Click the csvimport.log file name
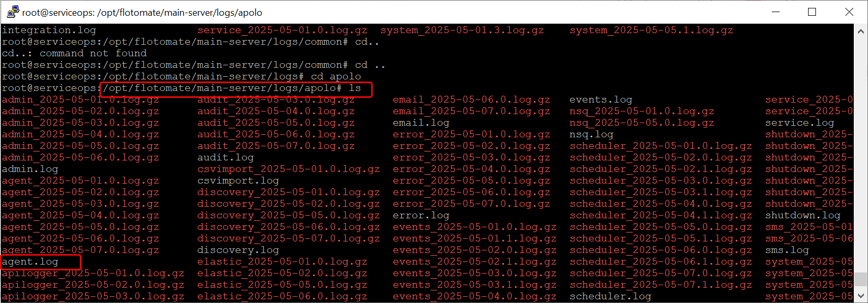868x303 pixels. pos(238,180)
